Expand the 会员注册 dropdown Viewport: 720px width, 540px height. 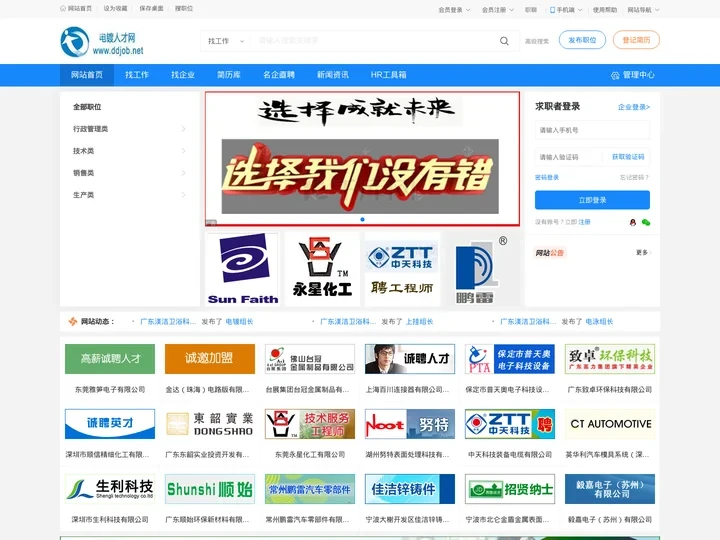pos(498,10)
